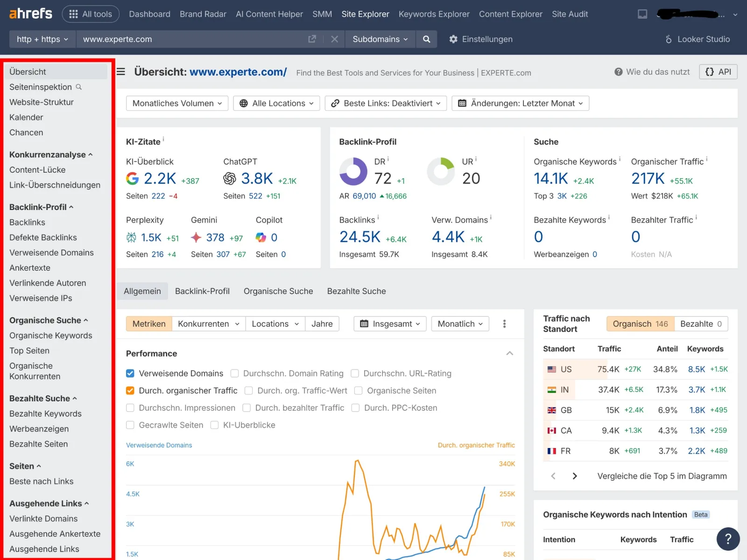Click the floating question mark help button

click(728, 539)
